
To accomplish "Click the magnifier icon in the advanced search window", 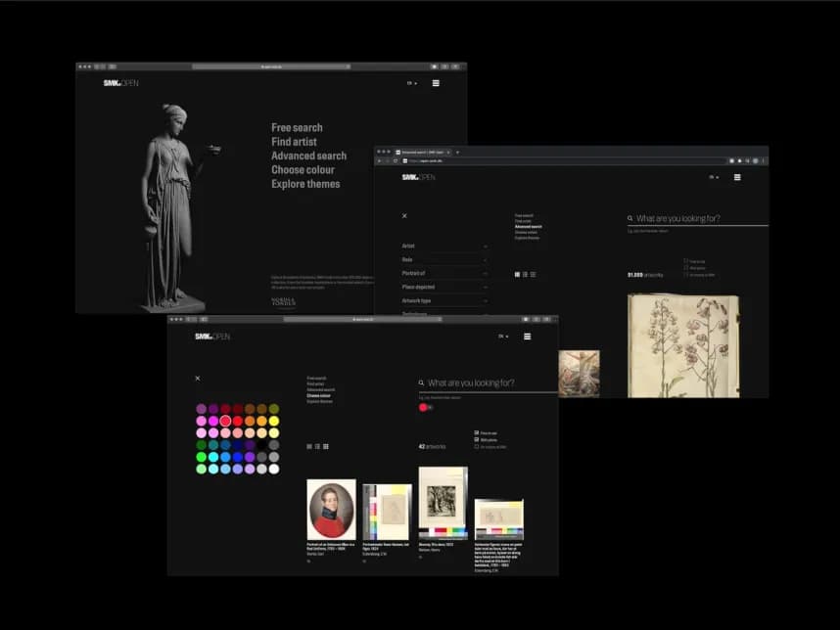I will (x=630, y=218).
